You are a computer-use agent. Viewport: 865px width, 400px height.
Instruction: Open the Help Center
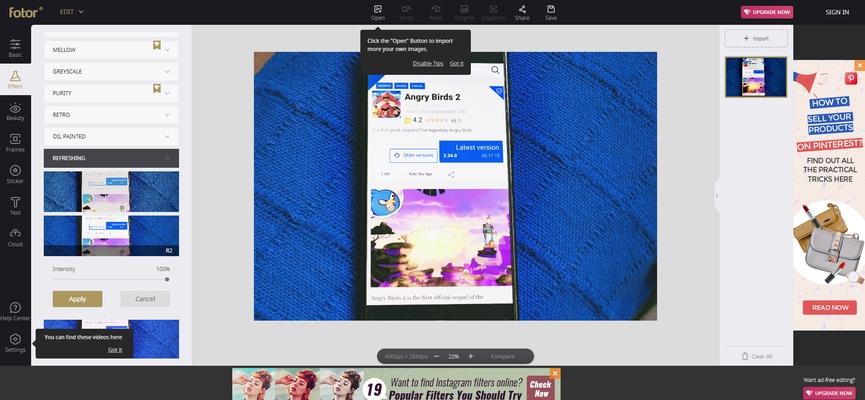pyautogui.click(x=15, y=311)
